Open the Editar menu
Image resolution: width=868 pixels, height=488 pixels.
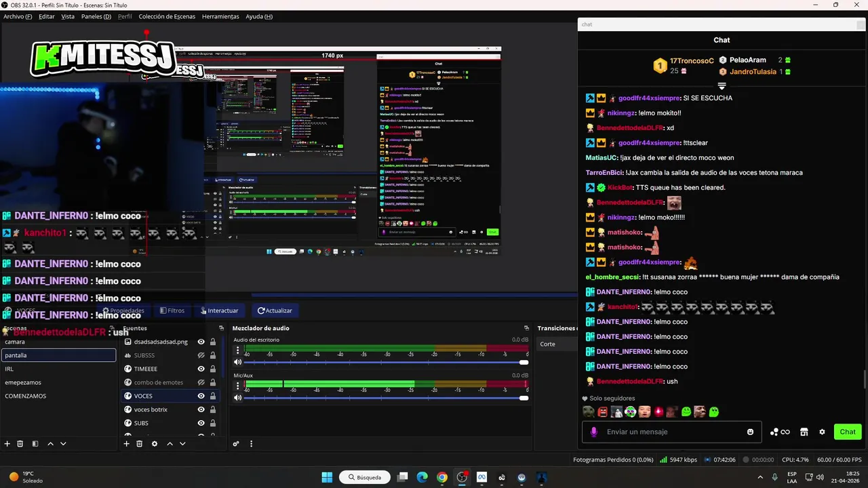(x=47, y=16)
